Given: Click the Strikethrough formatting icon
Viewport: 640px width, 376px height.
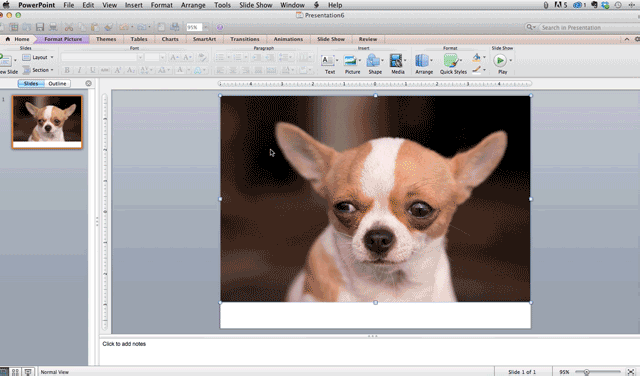Looking at the screenshot, I should [105, 70].
